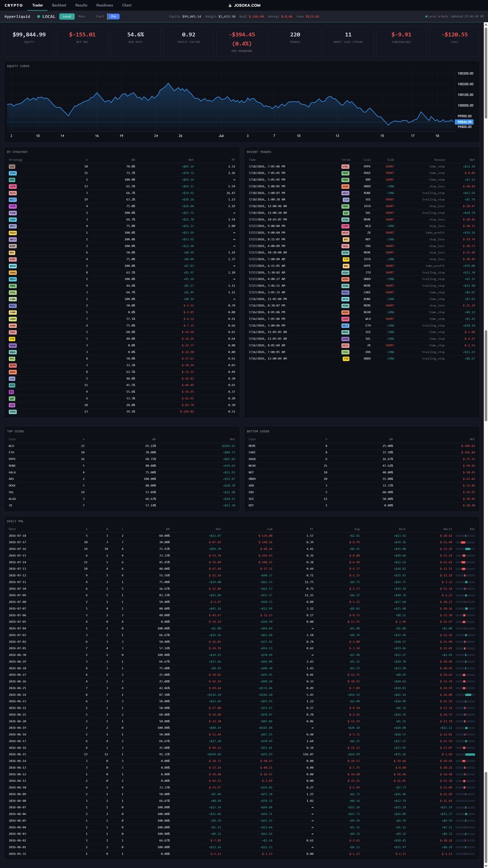This screenshot has width=488, height=868.
Task: Sort Recent Trades by Time header
Action: (x=252, y=160)
